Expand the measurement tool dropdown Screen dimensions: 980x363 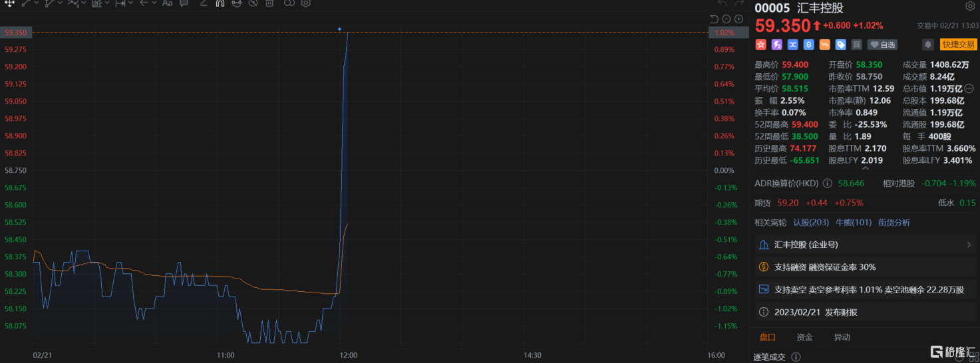(130, 3)
